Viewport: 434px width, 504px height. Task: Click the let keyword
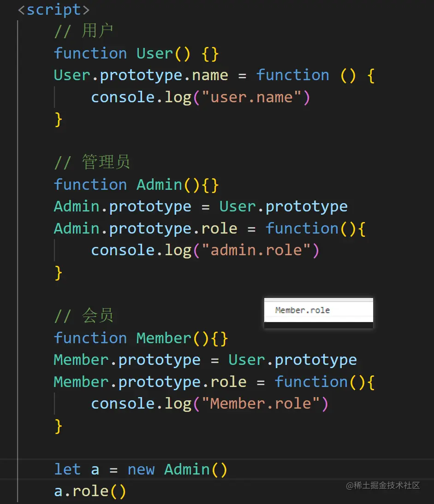(x=67, y=469)
